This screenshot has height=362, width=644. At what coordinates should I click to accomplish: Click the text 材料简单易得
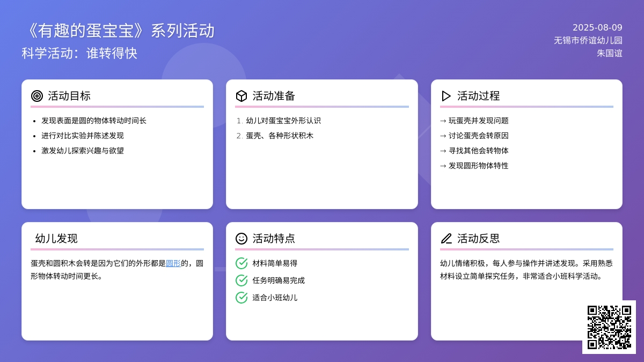coord(275,263)
